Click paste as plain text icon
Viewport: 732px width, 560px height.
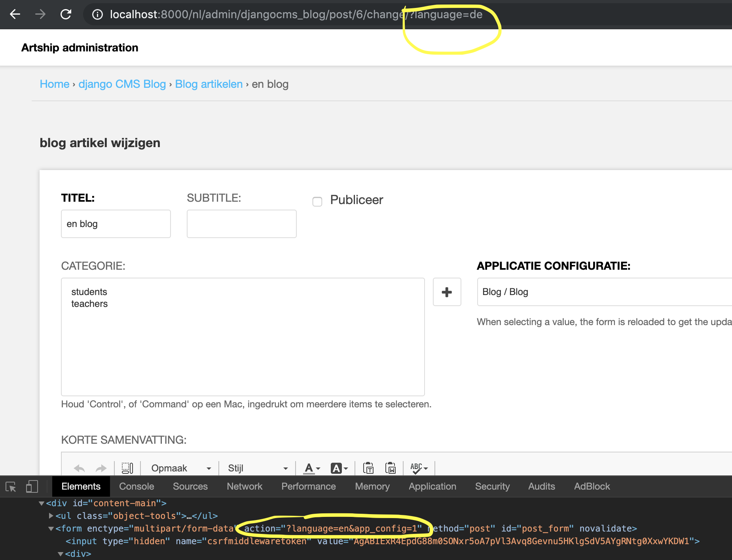pyautogui.click(x=368, y=468)
